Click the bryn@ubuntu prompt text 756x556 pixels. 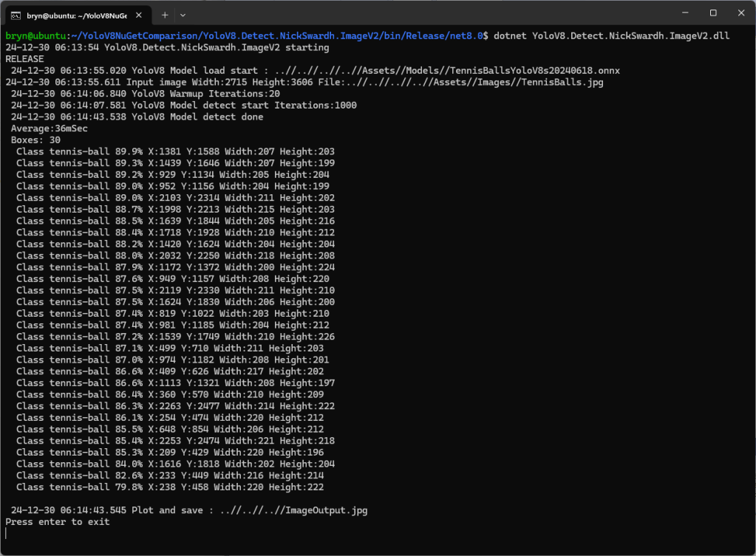point(35,35)
